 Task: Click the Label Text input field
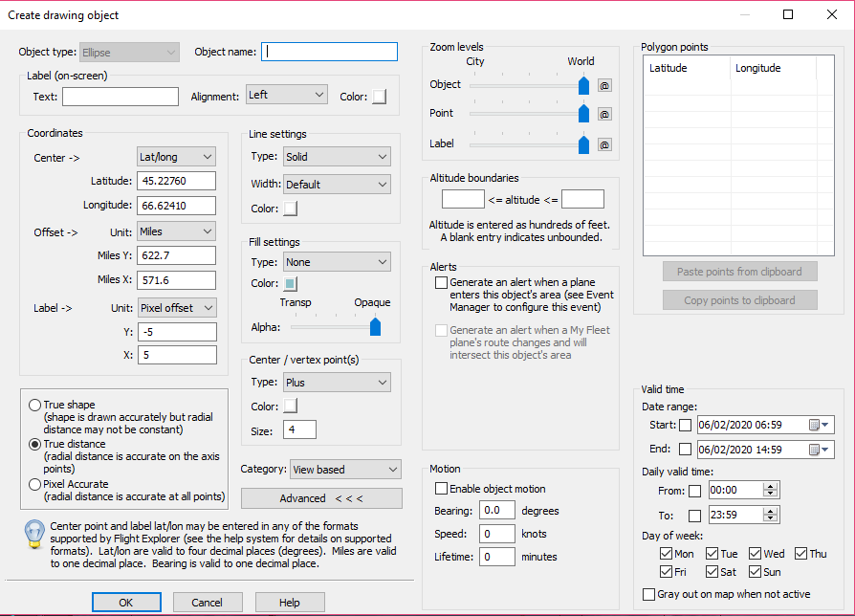tap(121, 97)
